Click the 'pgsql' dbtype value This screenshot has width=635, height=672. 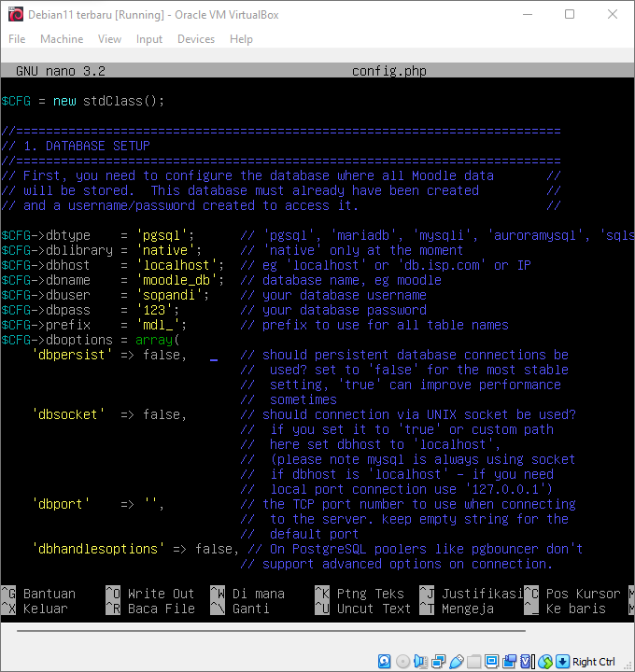pos(162,235)
